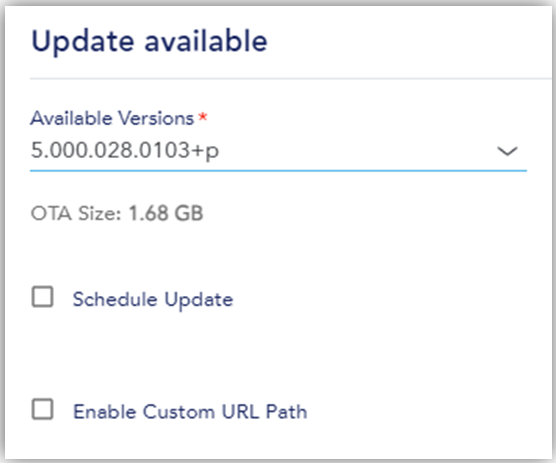This screenshot has width=556, height=463.
Task: Click the word available in the heading
Action: (206, 41)
